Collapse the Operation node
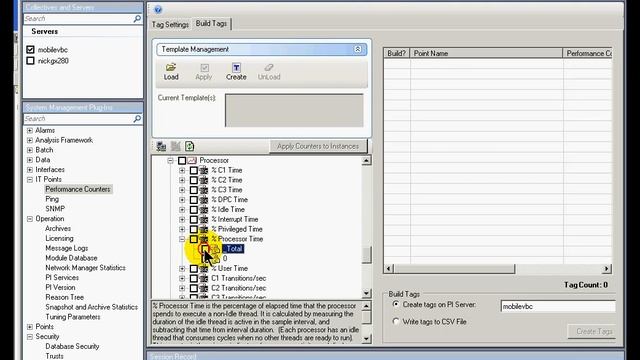 coord(30,219)
